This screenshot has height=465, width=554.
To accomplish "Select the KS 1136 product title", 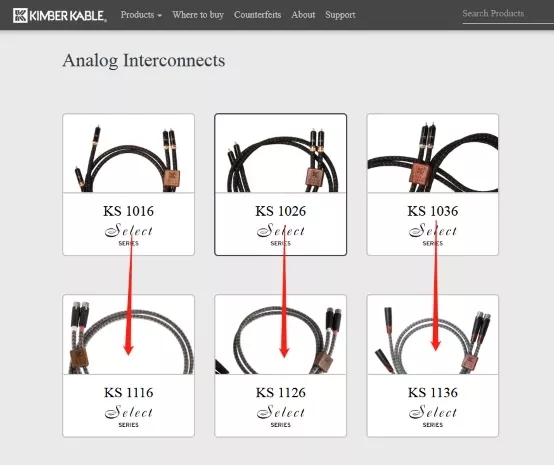I will (433, 393).
